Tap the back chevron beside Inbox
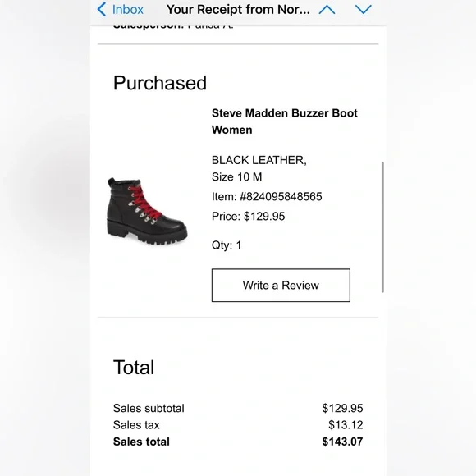476x476 pixels. [102, 9]
